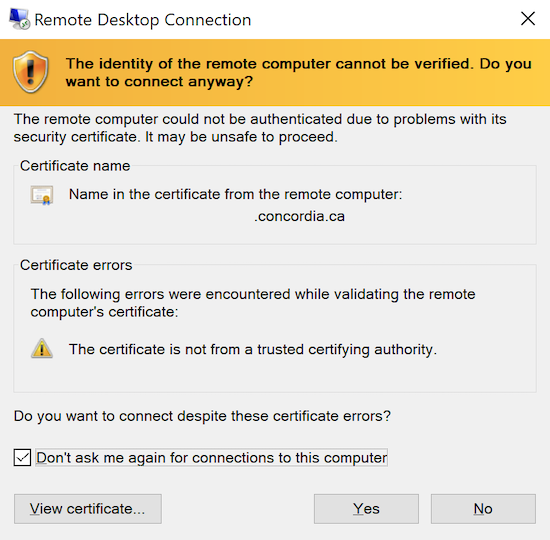Click the 'following errors were encountered' text
Screen dimensions: 550x540
[253, 303]
